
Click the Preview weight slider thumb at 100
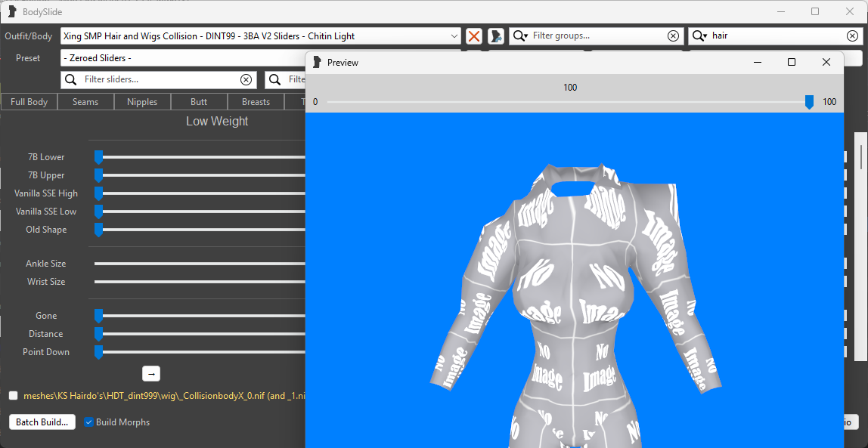809,102
